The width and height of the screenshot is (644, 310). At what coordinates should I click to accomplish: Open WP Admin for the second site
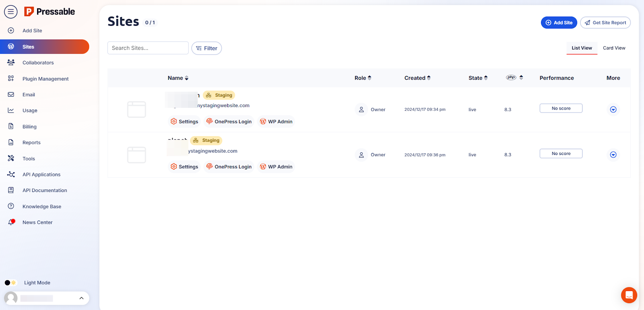[276, 167]
